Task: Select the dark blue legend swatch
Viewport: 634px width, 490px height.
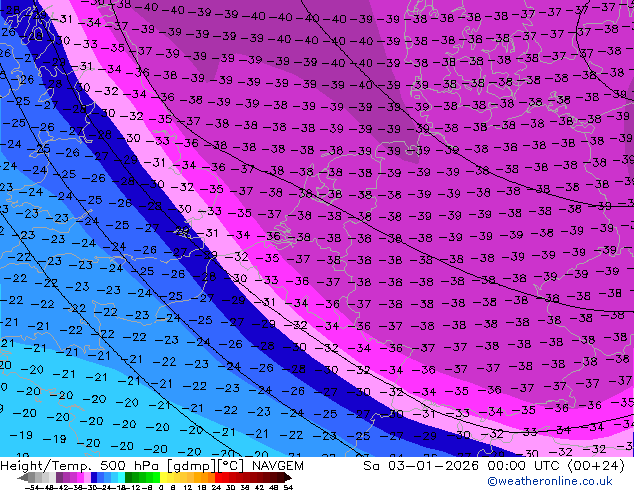Action: point(94,478)
